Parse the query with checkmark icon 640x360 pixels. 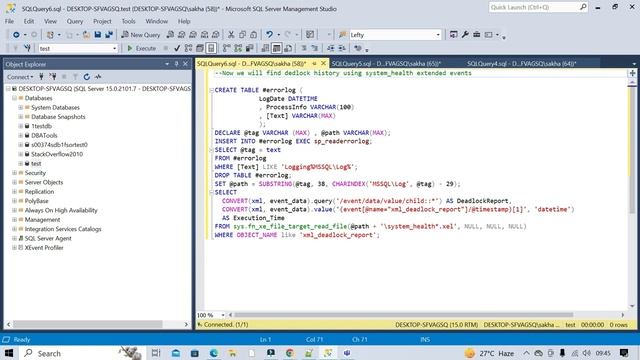(177, 48)
